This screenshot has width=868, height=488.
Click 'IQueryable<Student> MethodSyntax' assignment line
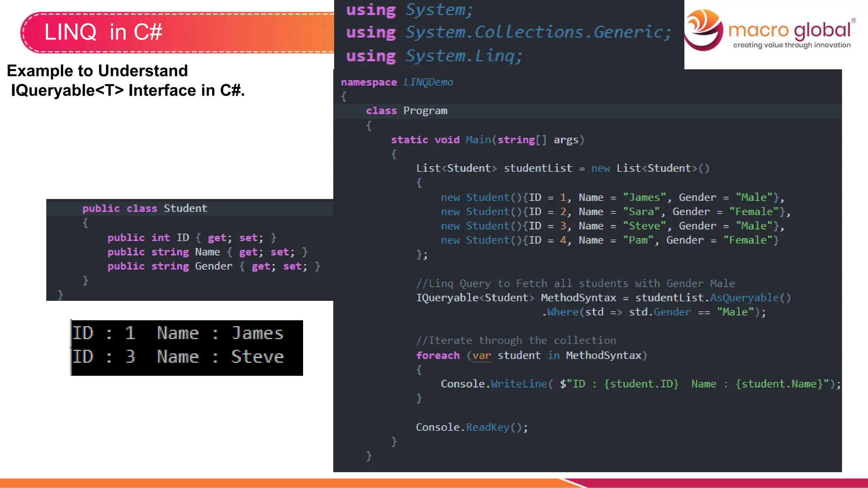[604, 298]
